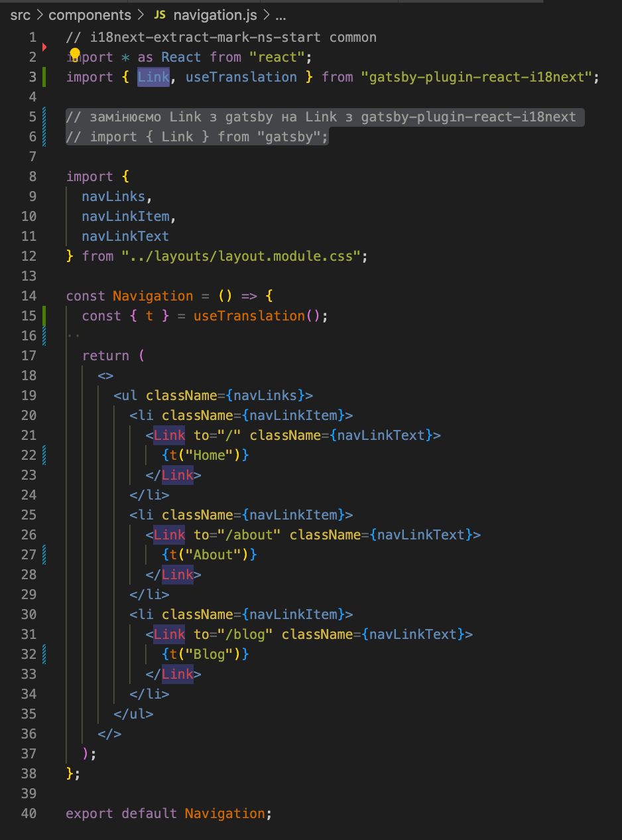Click the closing '</ul>' tag on line 35
Image resolution: width=622 pixels, height=840 pixels.
(x=134, y=714)
